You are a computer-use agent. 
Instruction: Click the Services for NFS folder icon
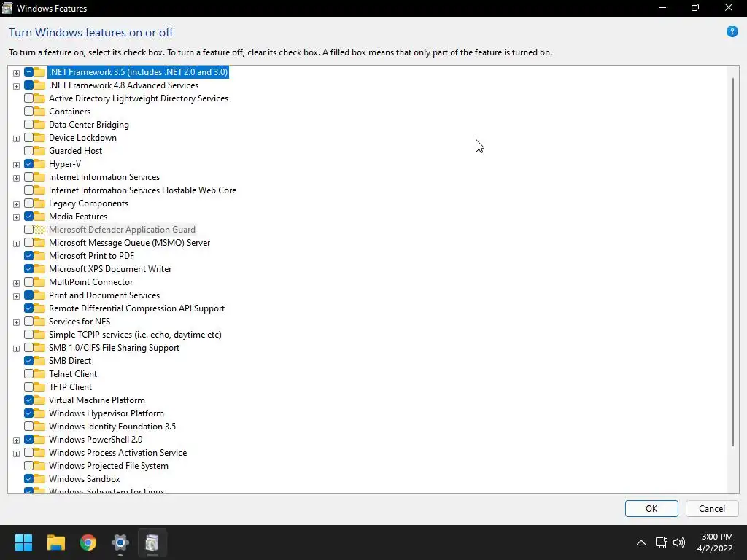click(x=39, y=322)
